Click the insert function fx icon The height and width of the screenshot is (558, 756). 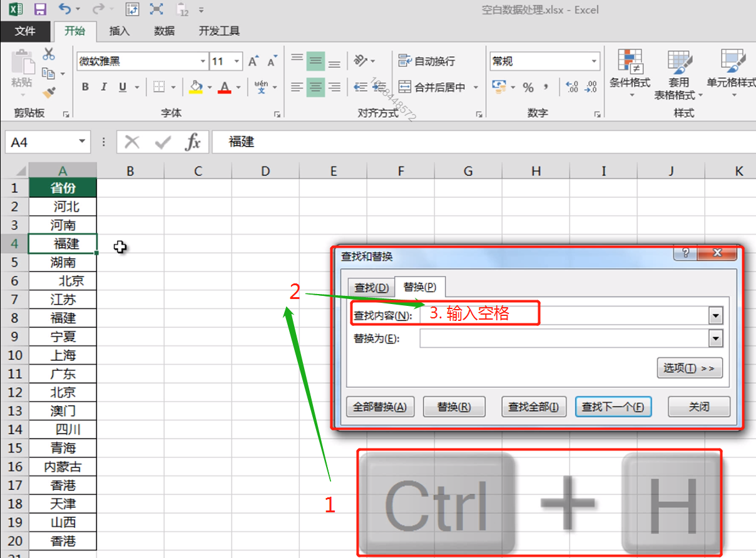[193, 143]
